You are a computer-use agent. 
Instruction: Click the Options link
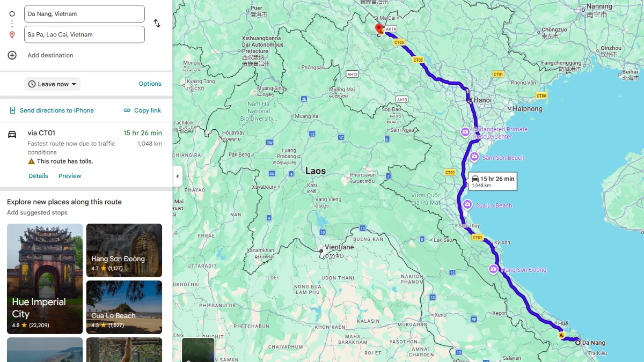(x=150, y=84)
